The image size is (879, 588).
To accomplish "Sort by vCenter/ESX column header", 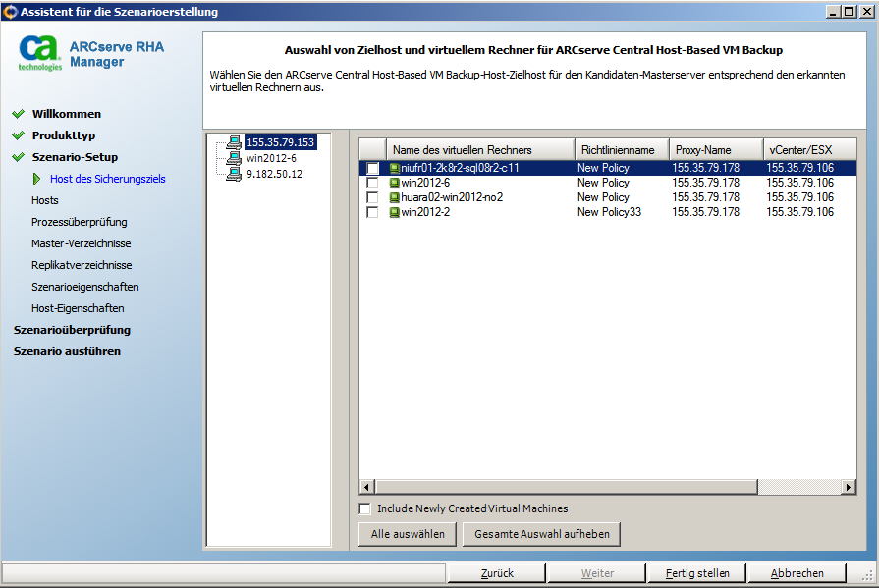I will point(809,149).
